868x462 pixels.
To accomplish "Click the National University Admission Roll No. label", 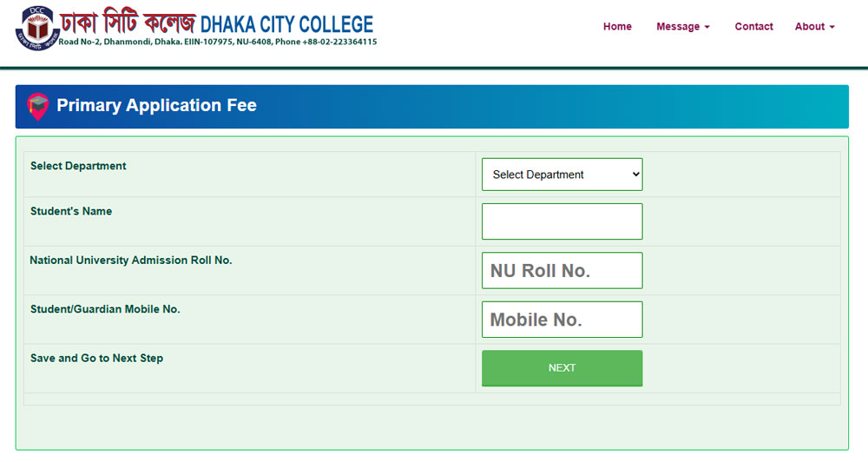I will [131, 260].
